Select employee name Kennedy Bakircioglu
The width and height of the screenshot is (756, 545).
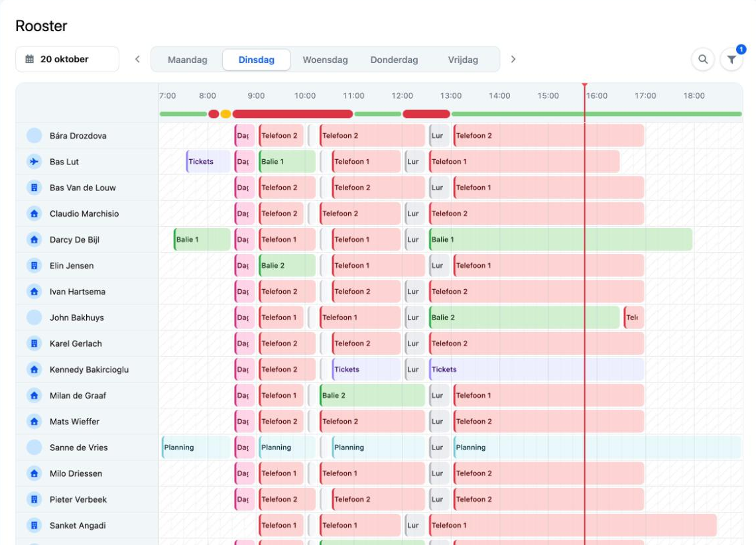click(90, 369)
